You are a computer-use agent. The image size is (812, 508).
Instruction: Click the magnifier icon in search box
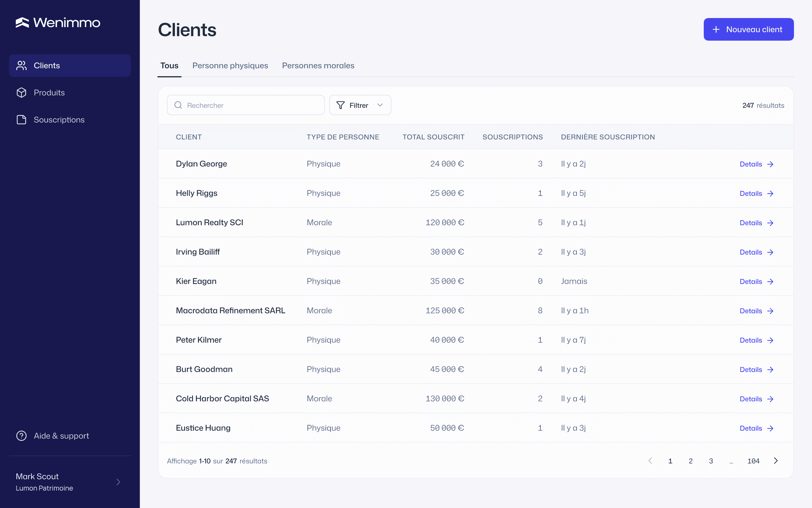click(x=178, y=105)
